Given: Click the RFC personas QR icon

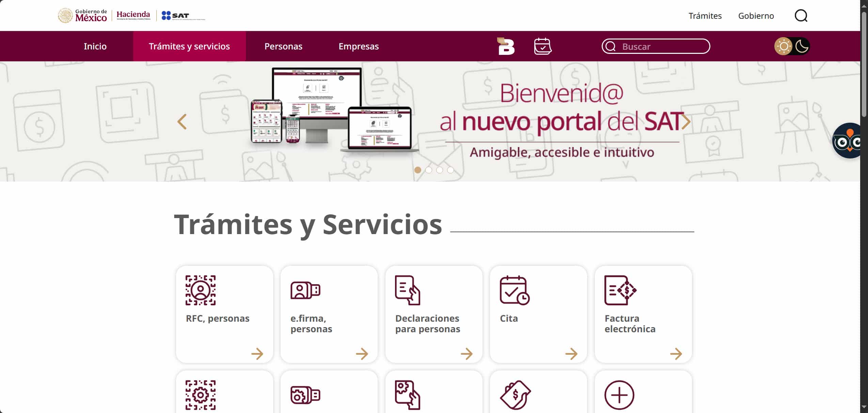Looking at the screenshot, I should (200, 290).
